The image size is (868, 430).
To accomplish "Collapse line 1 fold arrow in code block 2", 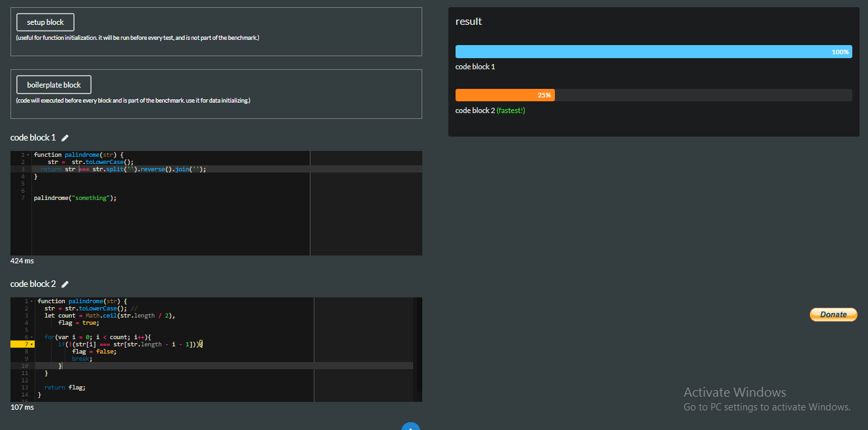I will pos(32,301).
